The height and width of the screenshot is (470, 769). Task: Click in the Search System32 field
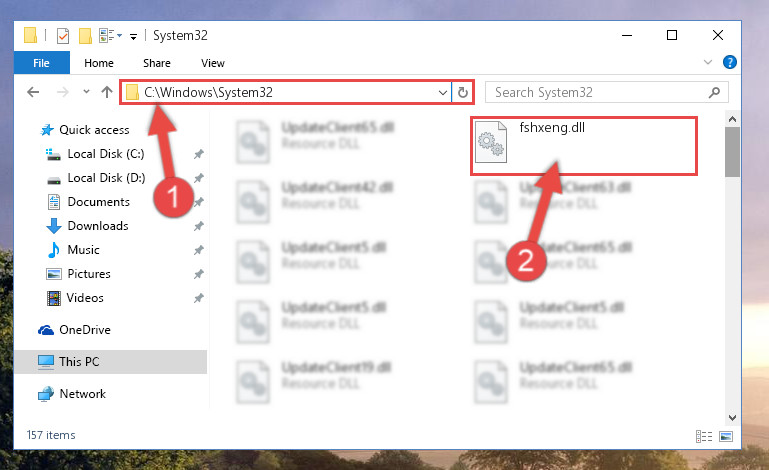click(598, 92)
